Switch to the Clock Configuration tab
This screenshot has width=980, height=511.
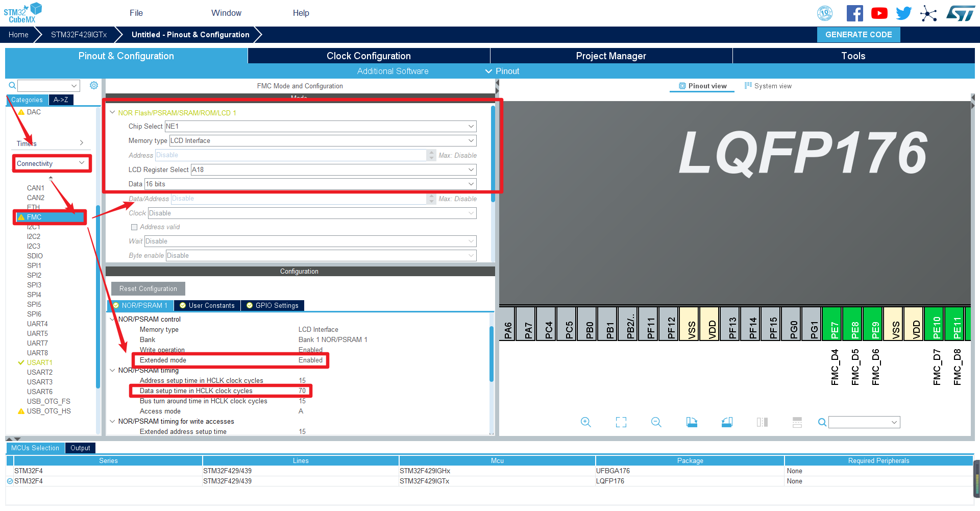[x=369, y=56]
